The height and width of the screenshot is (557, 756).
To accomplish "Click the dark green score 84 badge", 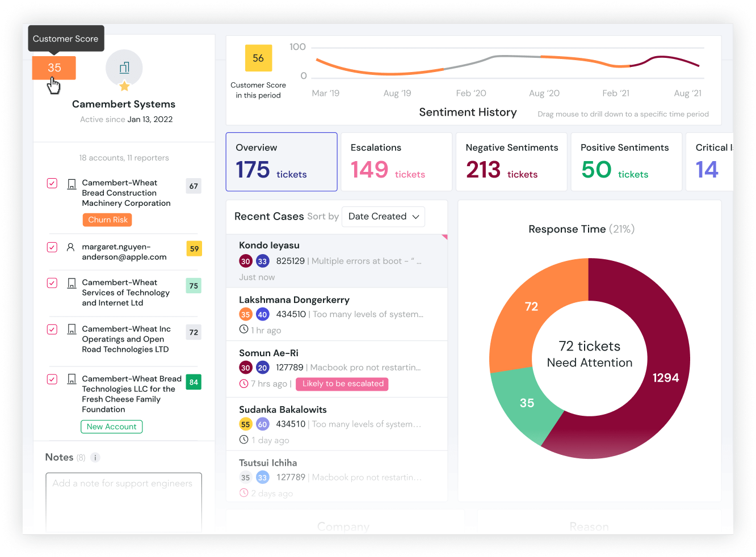I will coord(194,382).
